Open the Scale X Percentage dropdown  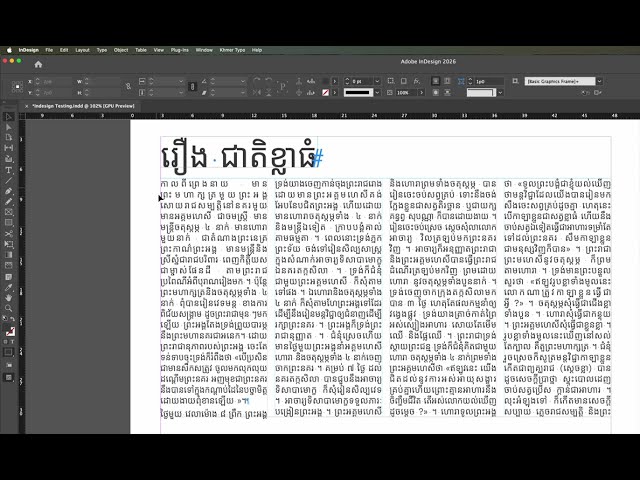click(181, 81)
